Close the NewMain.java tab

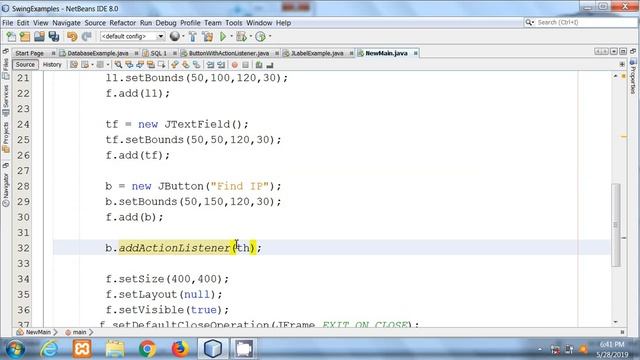tap(416, 53)
